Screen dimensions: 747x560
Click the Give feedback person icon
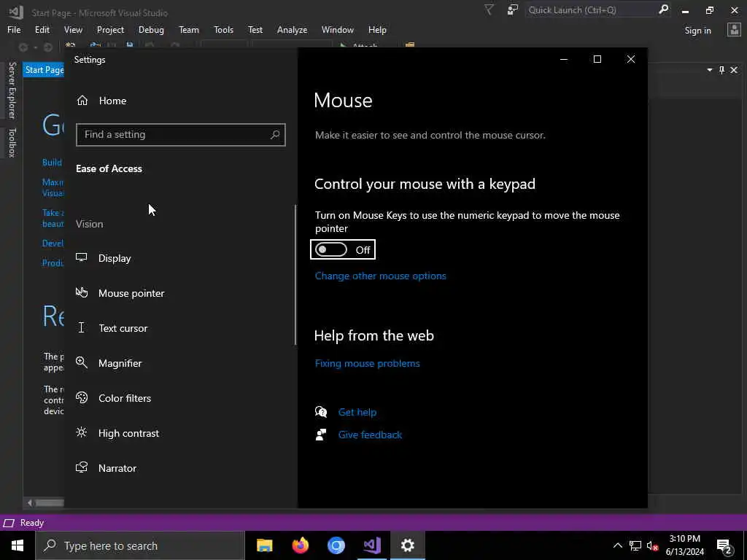pos(321,435)
